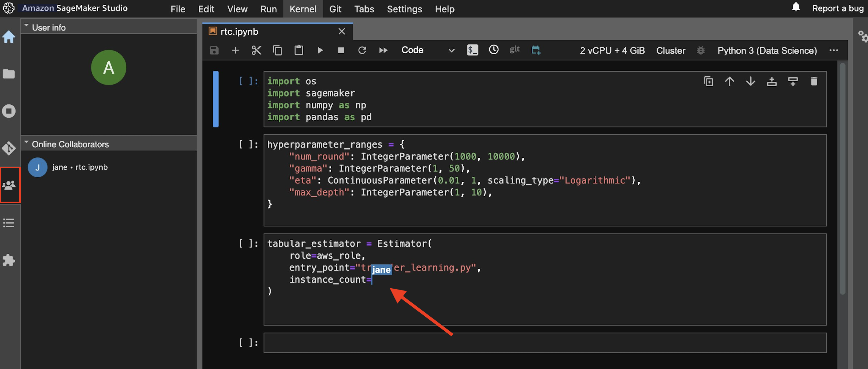868x369 pixels.
Task: Open Running Terminals and Kernels sidebar
Action: (x=9, y=111)
